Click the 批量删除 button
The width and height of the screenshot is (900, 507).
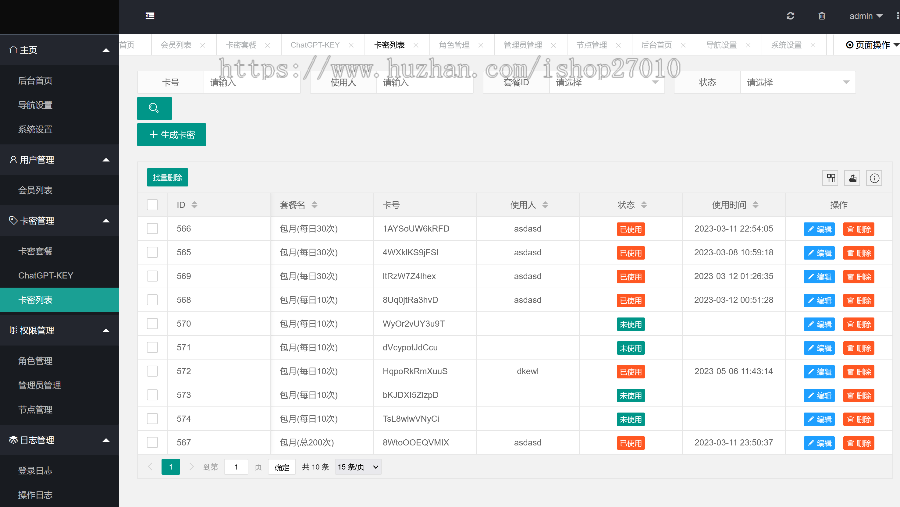[x=168, y=177]
